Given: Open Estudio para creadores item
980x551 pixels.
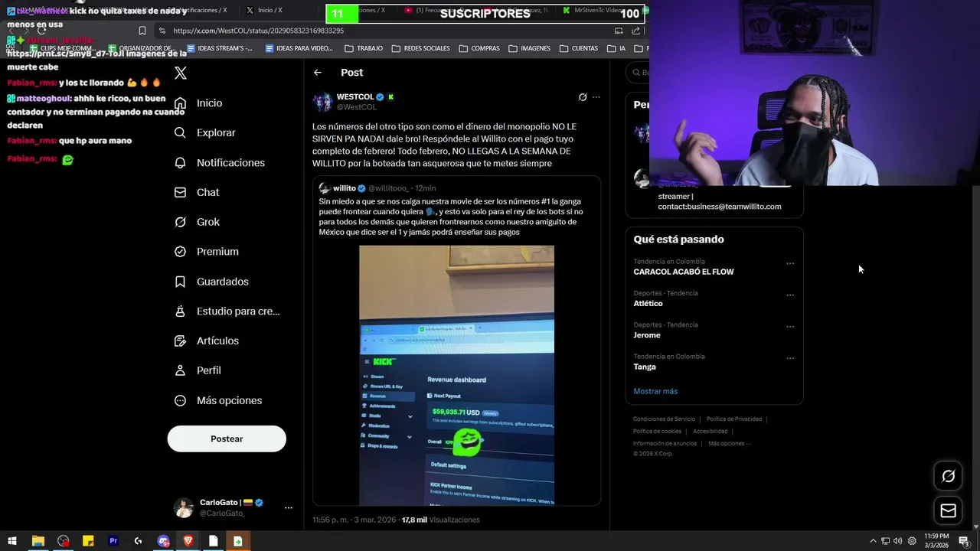Looking at the screenshot, I should (227, 311).
